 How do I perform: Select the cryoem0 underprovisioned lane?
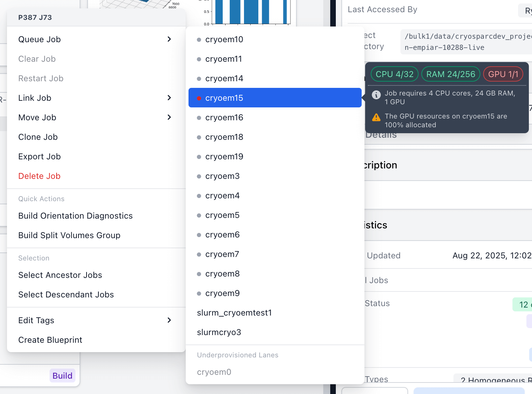coord(214,372)
